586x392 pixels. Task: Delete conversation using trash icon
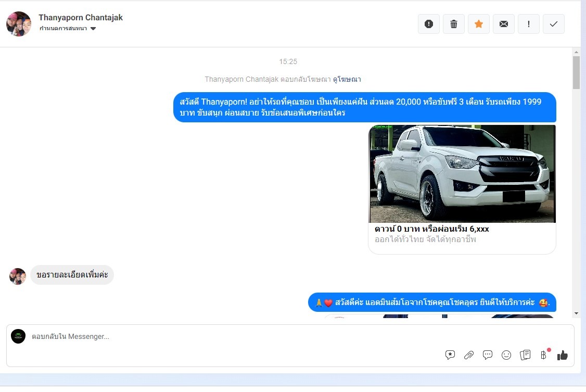pos(454,24)
